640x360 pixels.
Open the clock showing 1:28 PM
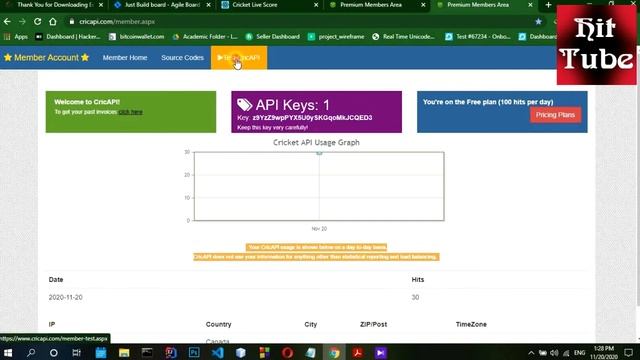click(604, 353)
